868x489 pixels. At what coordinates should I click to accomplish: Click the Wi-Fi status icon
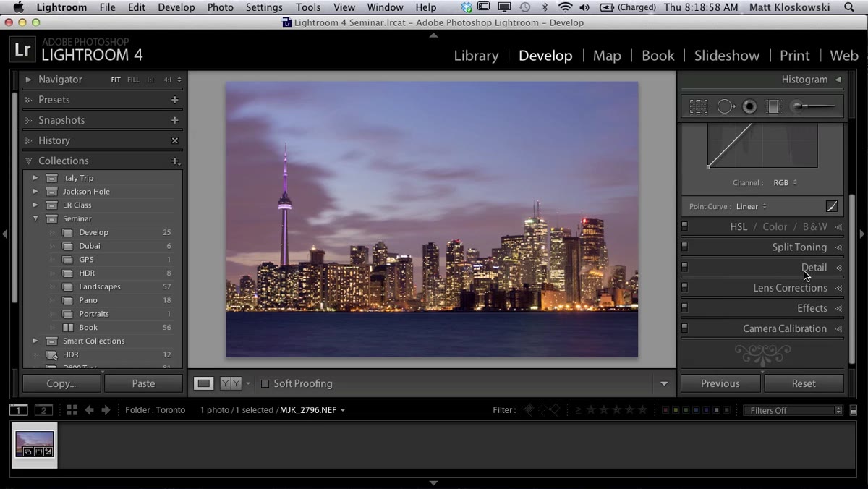coord(565,7)
